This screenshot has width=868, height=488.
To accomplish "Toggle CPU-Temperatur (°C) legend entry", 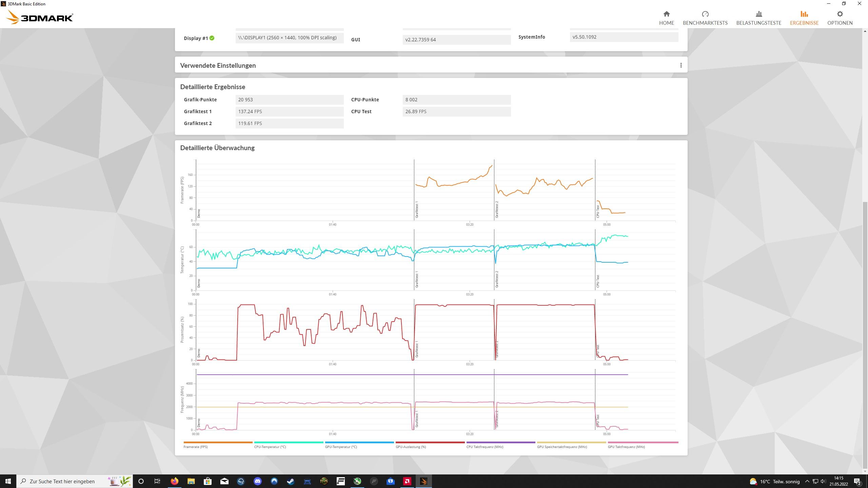I will (x=289, y=445).
